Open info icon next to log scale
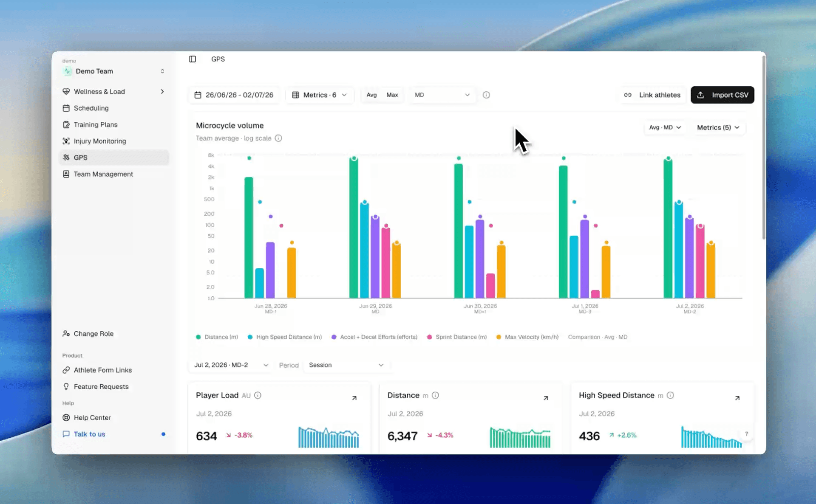The height and width of the screenshot is (504, 816). point(278,138)
